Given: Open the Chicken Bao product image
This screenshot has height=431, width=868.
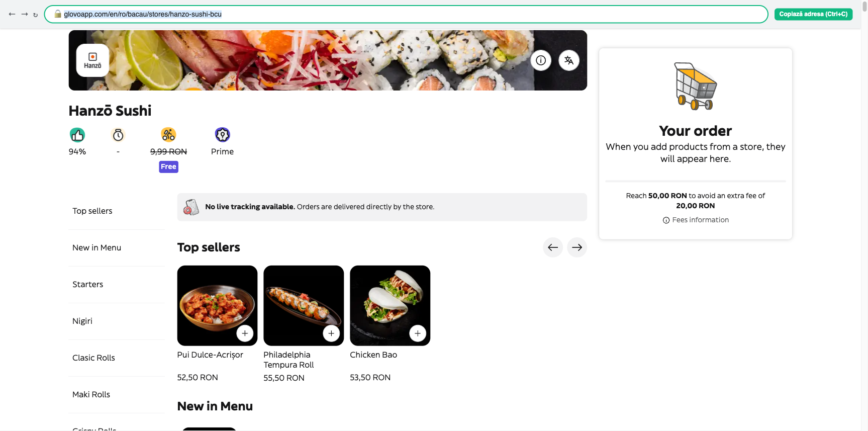Looking at the screenshot, I should (390, 306).
